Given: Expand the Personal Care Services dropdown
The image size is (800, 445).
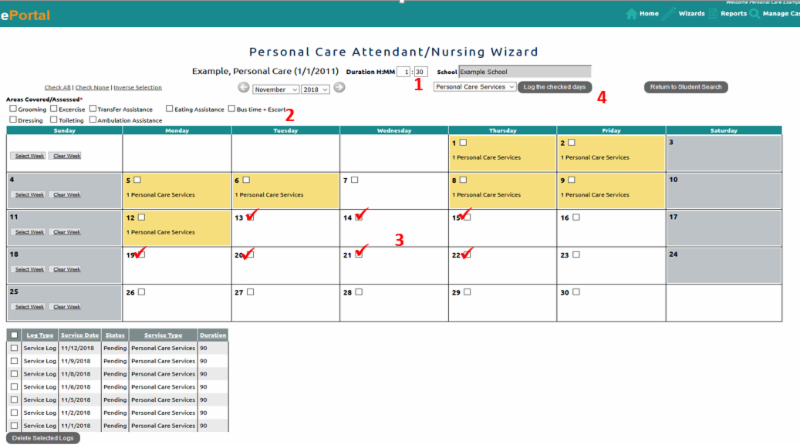Looking at the screenshot, I should point(475,87).
